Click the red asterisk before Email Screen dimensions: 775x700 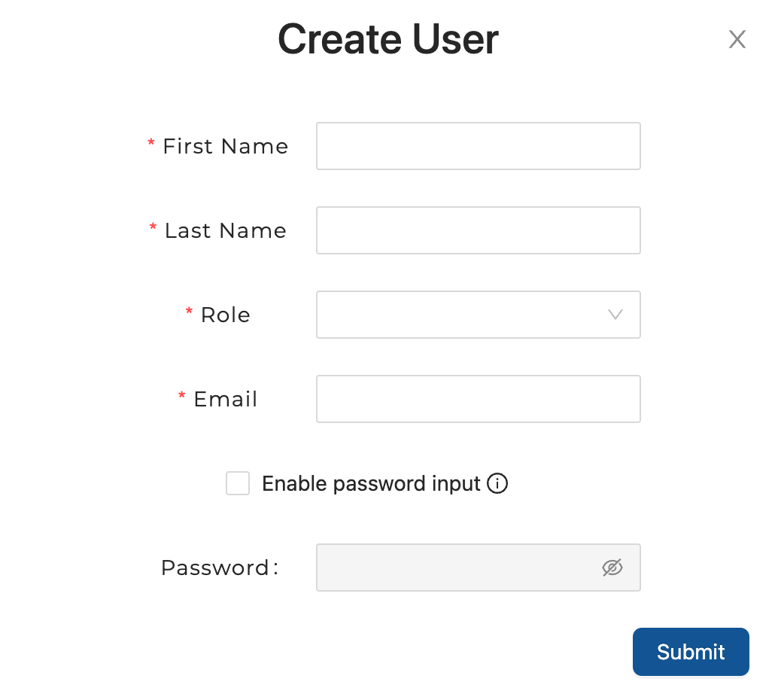pos(182,397)
